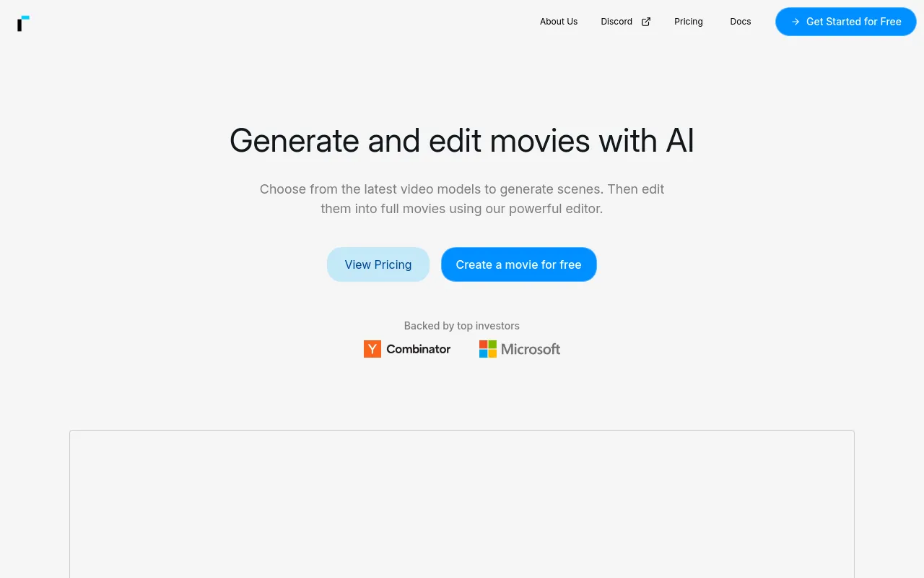Click the Backed by top investors caption
The height and width of the screenshot is (578, 924).
[462, 326]
